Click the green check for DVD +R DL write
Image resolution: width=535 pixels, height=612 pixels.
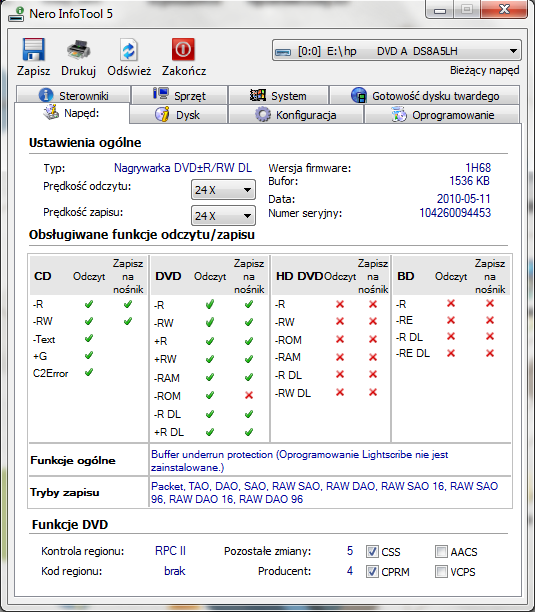pos(249,432)
